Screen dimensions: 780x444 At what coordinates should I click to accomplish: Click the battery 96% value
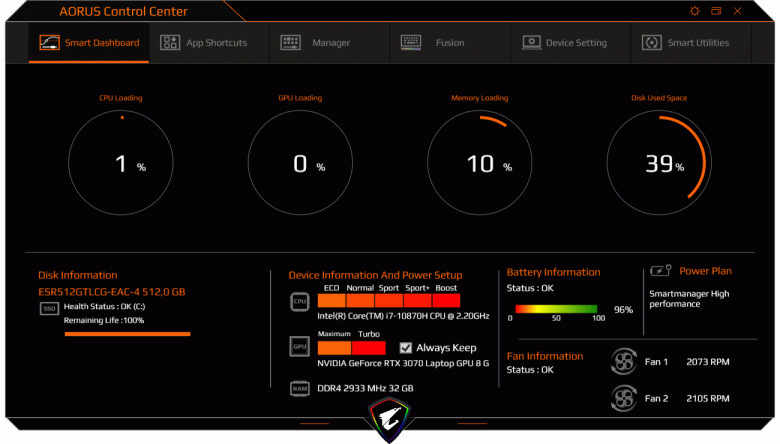point(623,310)
